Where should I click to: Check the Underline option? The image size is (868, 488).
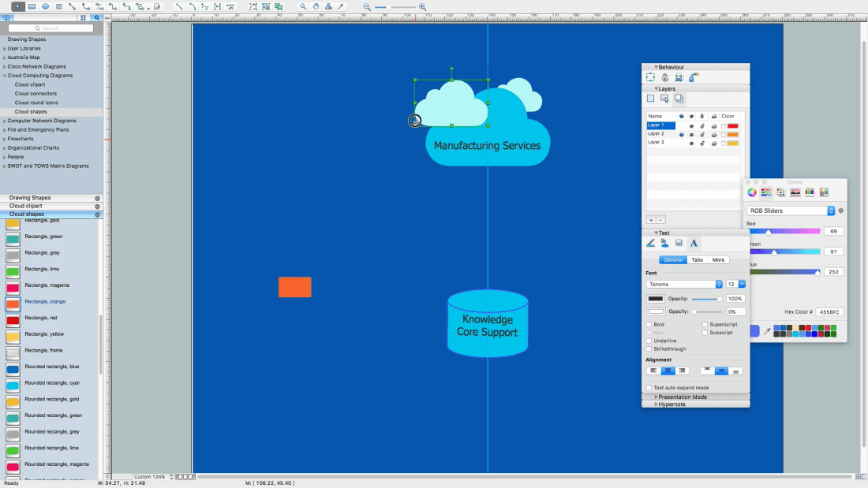[x=649, y=341]
